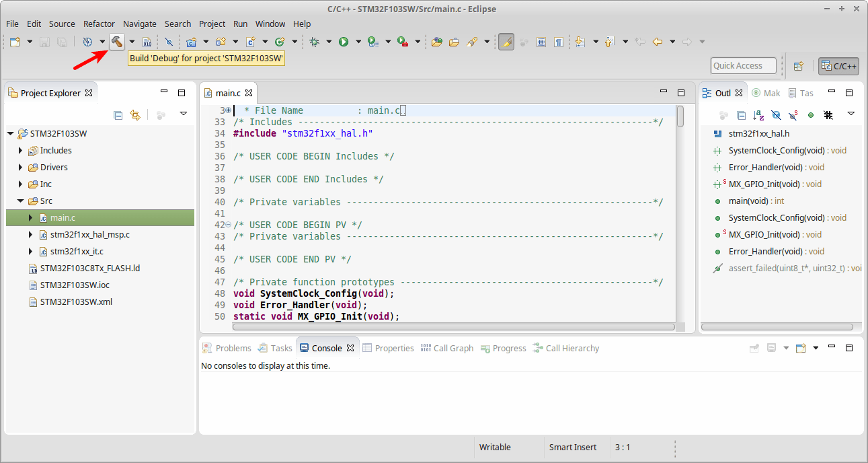Click the External Tools icon

point(403,42)
